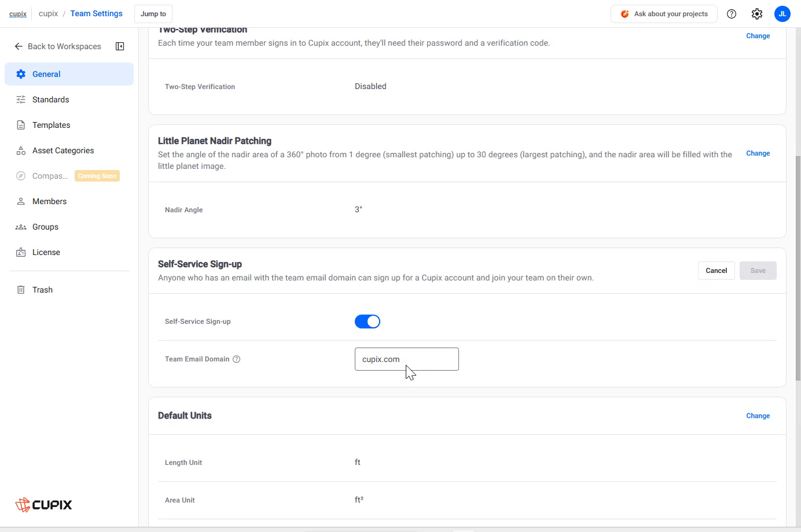Image resolution: width=801 pixels, height=532 pixels.
Task: Click the Nadir Angle label
Action: click(183, 210)
